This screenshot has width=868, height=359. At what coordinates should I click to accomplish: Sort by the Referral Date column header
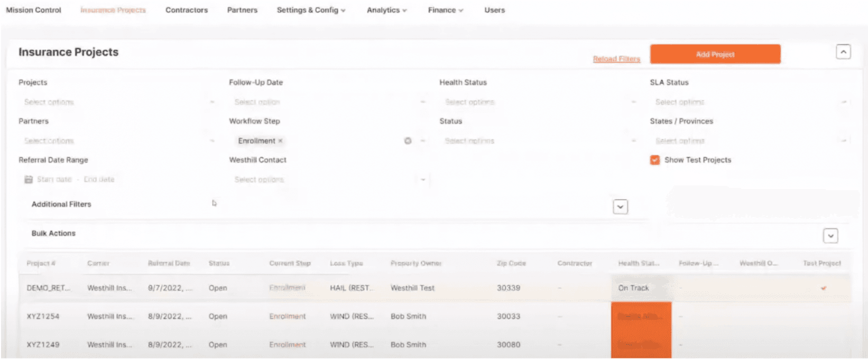(169, 263)
